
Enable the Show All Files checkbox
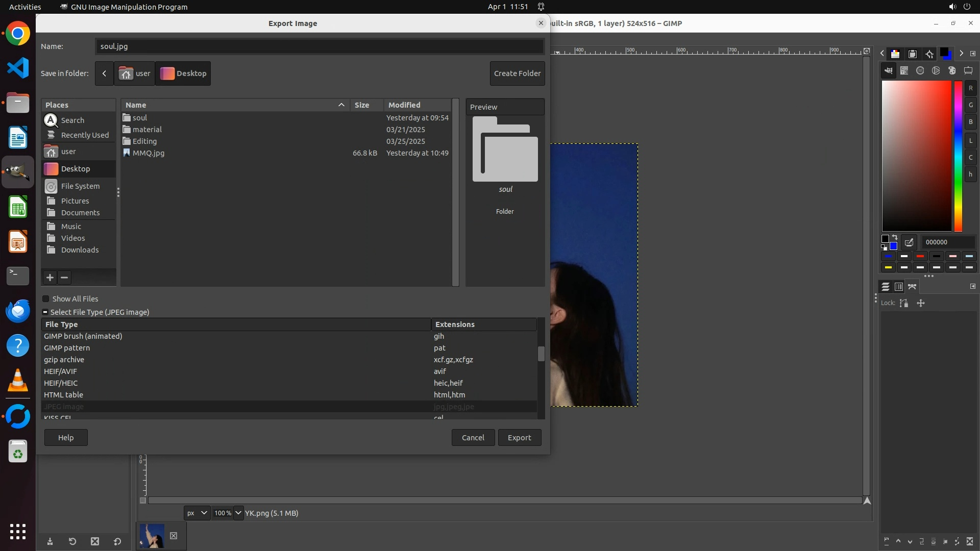pyautogui.click(x=46, y=299)
